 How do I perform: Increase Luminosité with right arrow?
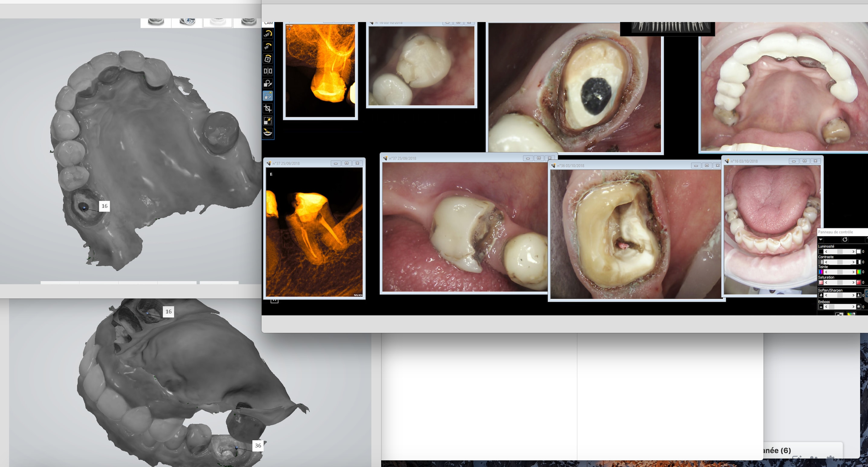pos(853,252)
